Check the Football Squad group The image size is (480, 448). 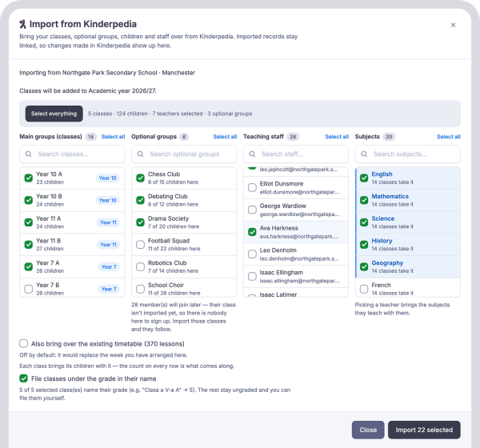coord(140,245)
